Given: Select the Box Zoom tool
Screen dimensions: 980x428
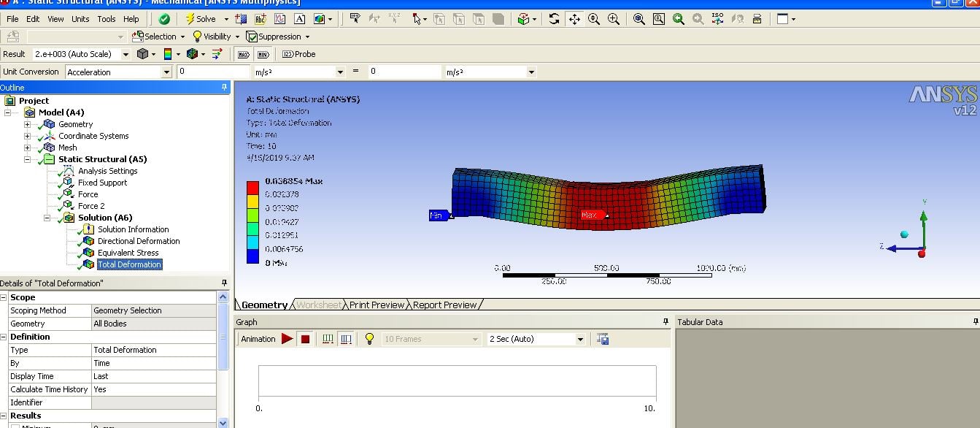Looking at the screenshot, I should (614, 19).
